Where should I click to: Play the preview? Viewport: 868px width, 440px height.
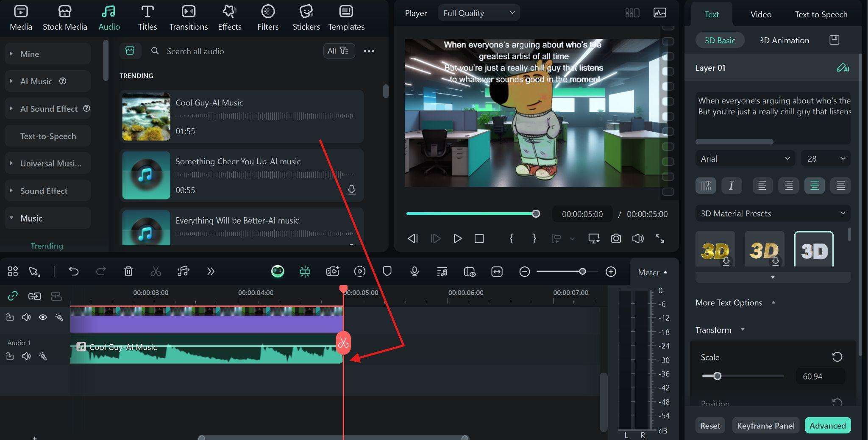(x=457, y=238)
